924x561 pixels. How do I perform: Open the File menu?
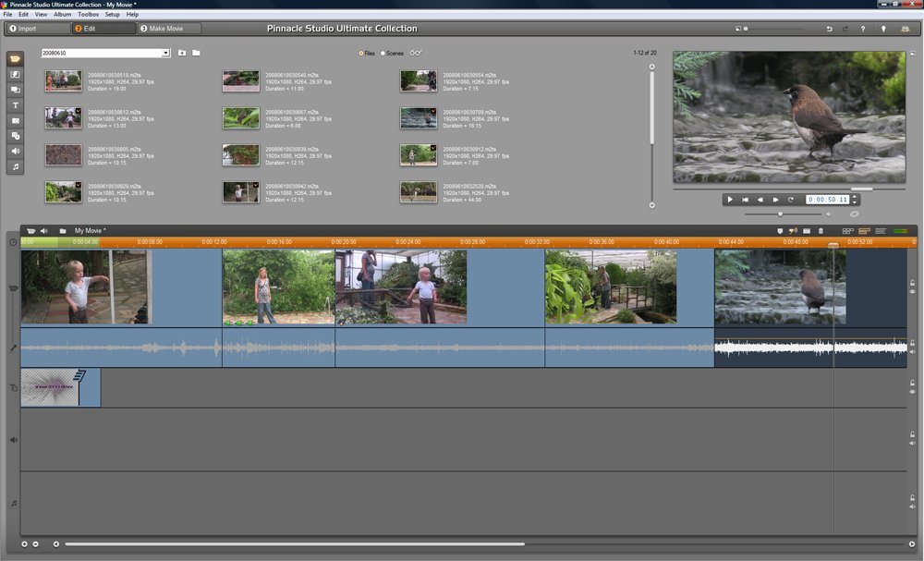(x=7, y=14)
